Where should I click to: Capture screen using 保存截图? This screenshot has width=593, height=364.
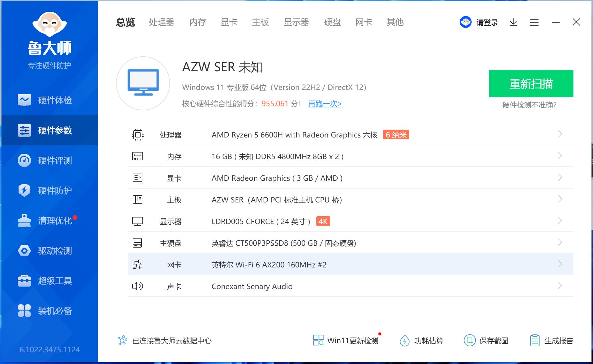click(486, 341)
